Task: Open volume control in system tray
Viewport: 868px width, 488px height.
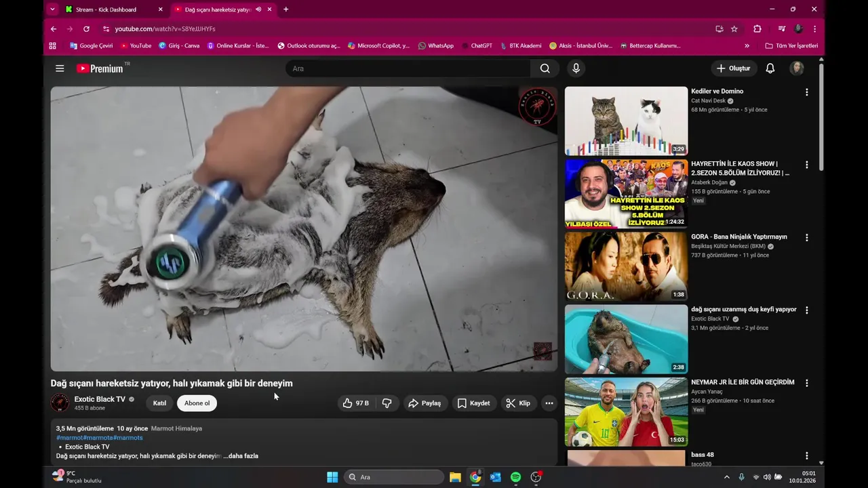Action: tap(767, 477)
